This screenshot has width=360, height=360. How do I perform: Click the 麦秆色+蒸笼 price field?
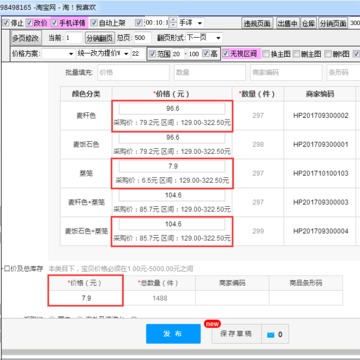pyautogui.click(x=172, y=195)
